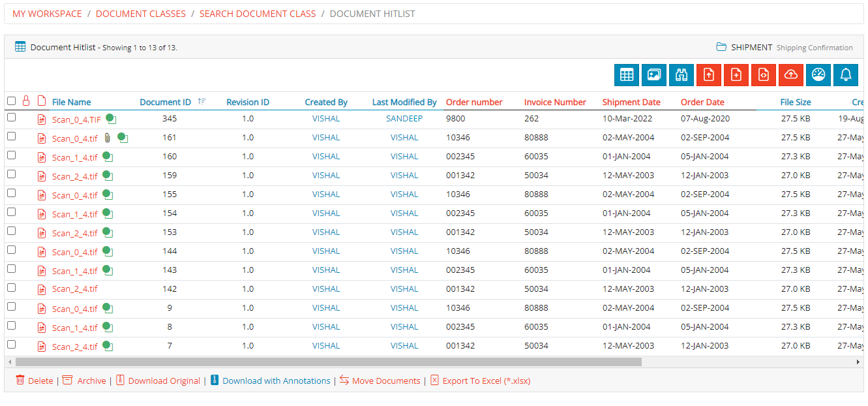Screen dimensions: 868x406
Task: Check the box for document ID 345
Action: [11, 117]
